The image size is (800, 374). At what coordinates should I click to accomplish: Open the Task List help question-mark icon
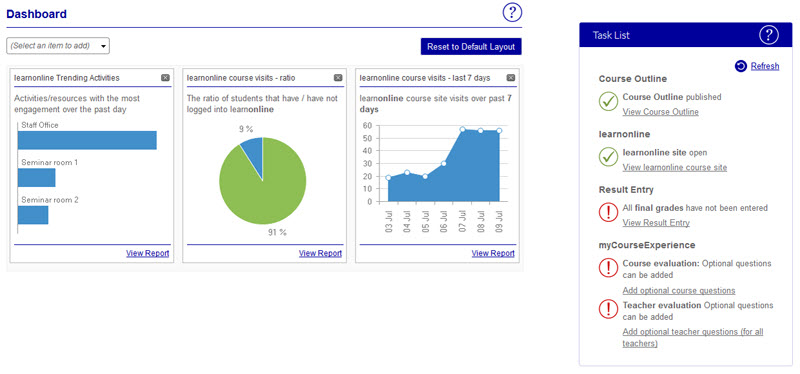pyautogui.click(x=769, y=35)
